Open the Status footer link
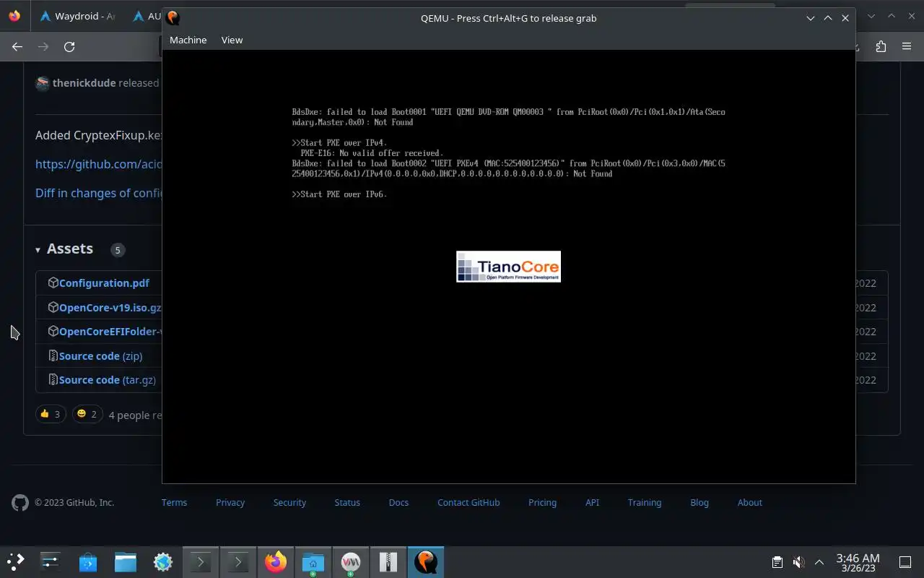This screenshot has height=578, width=924. tap(347, 502)
